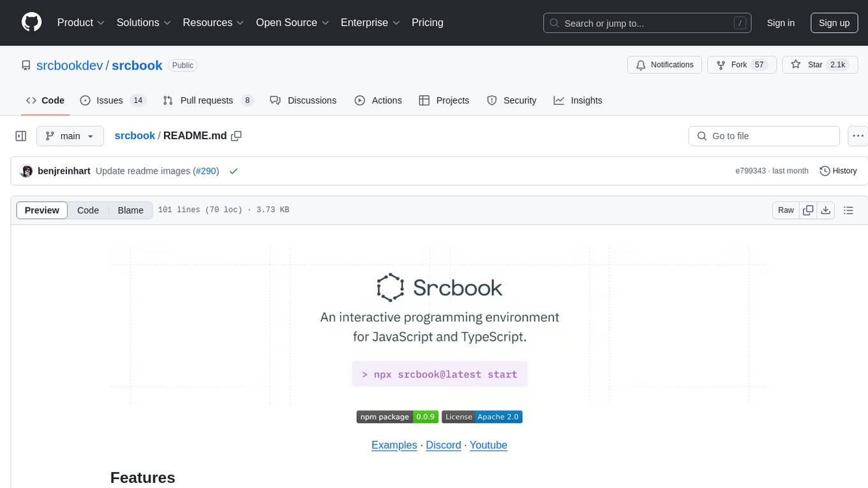Open the Discord link
The height and width of the screenshot is (488, 868).
click(444, 445)
